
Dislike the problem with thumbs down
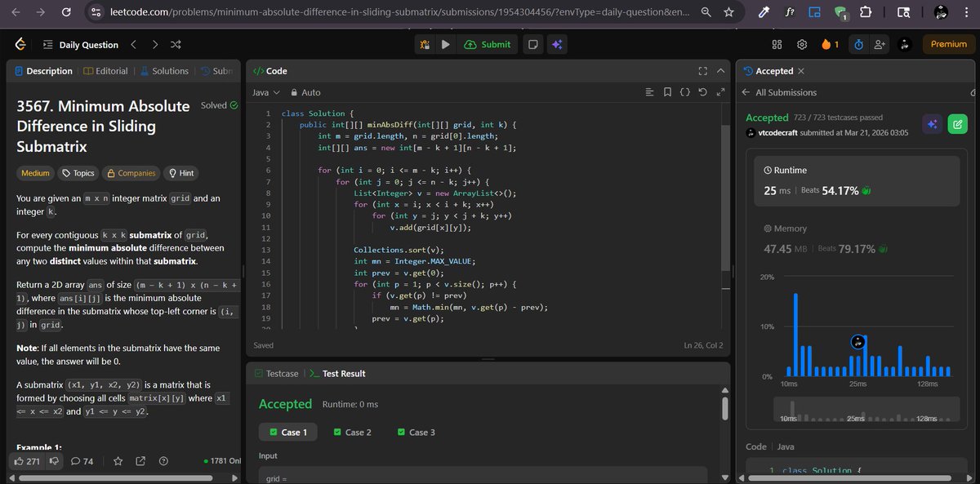pyautogui.click(x=56, y=461)
